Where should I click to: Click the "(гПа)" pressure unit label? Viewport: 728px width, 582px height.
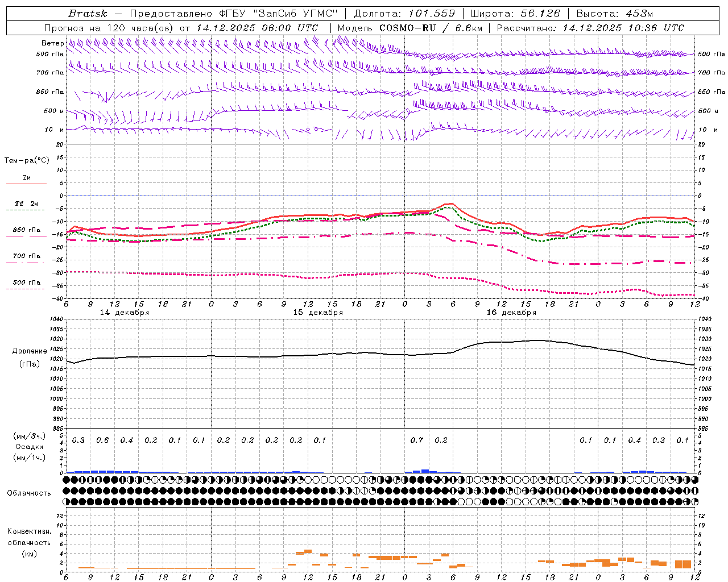(x=30, y=364)
